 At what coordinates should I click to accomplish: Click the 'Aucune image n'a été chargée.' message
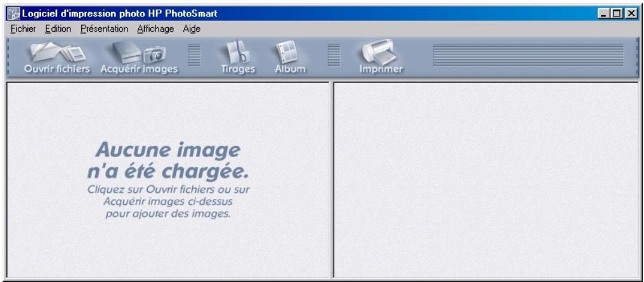click(x=168, y=160)
